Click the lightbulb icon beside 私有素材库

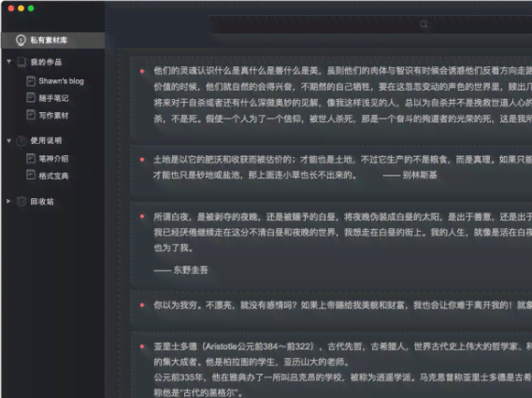point(21,40)
